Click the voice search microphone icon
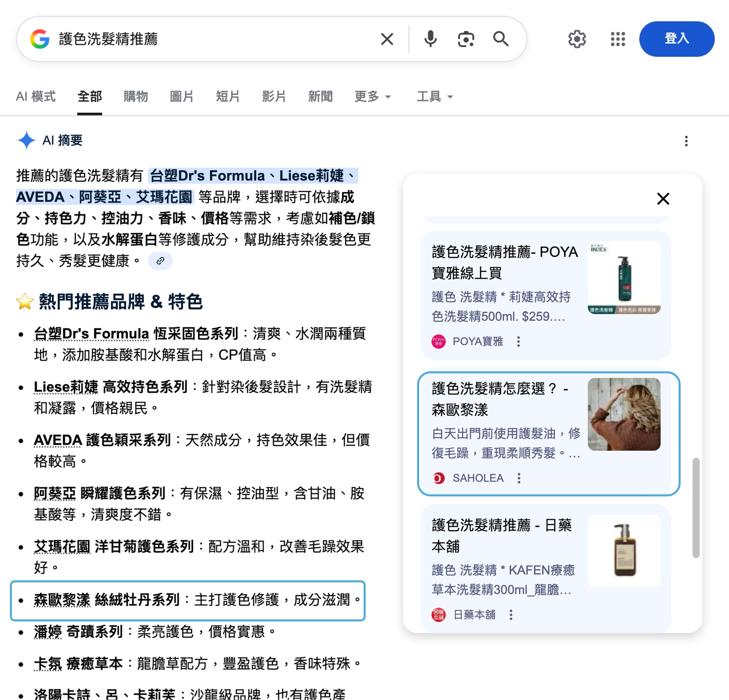Viewport: 729px width, 700px height. (x=430, y=39)
